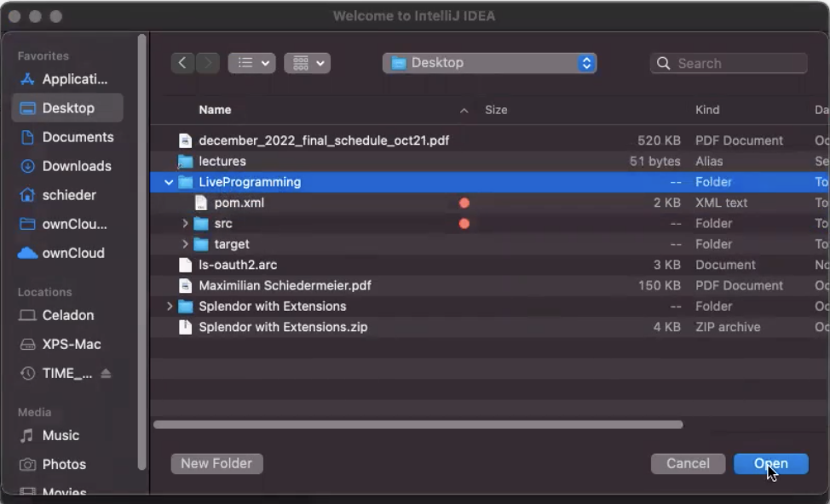This screenshot has height=504, width=830.
Task: Expand the src folder
Action: (185, 223)
